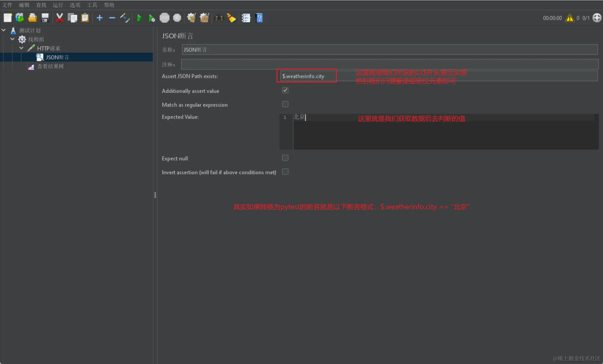Screen dimensions: 603x364
Task: Click the Search binoculars icon
Action: 219,18
